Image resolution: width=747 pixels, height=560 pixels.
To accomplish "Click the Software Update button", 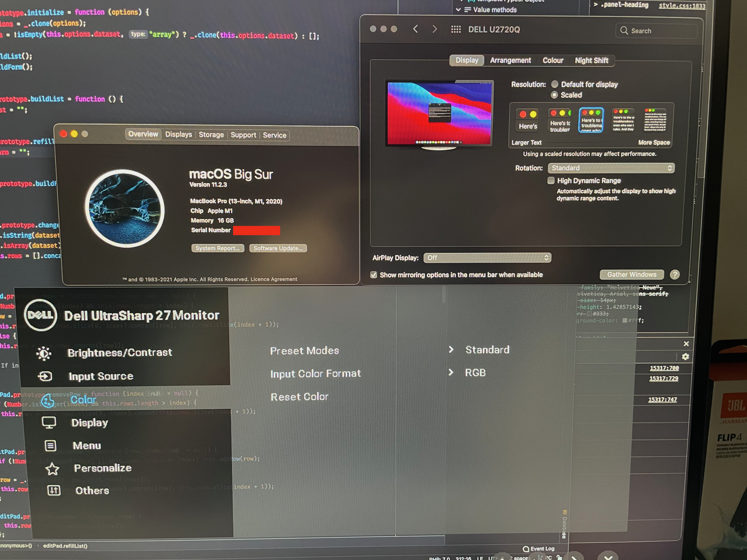I will tap(278, 248).
